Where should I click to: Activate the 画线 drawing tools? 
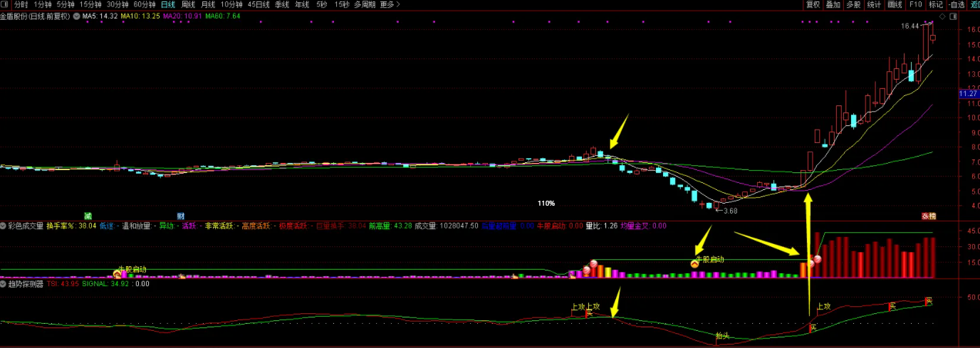pos(895,4)
